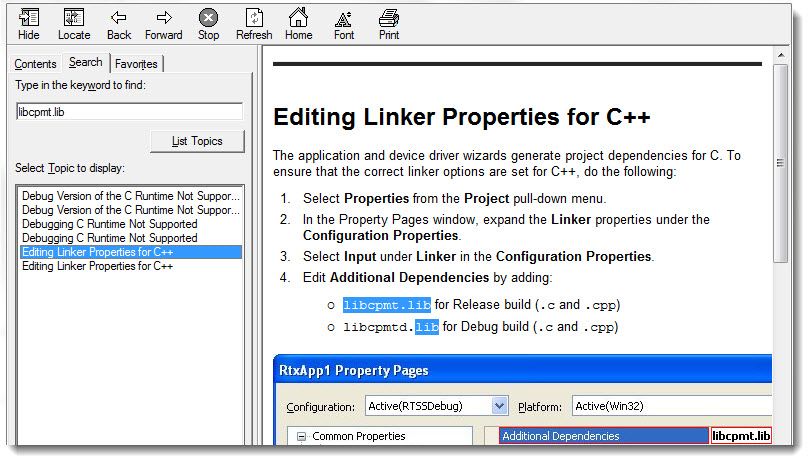
Task: Click the Locate toolbar icon
Action: click(x=74, y=18)
